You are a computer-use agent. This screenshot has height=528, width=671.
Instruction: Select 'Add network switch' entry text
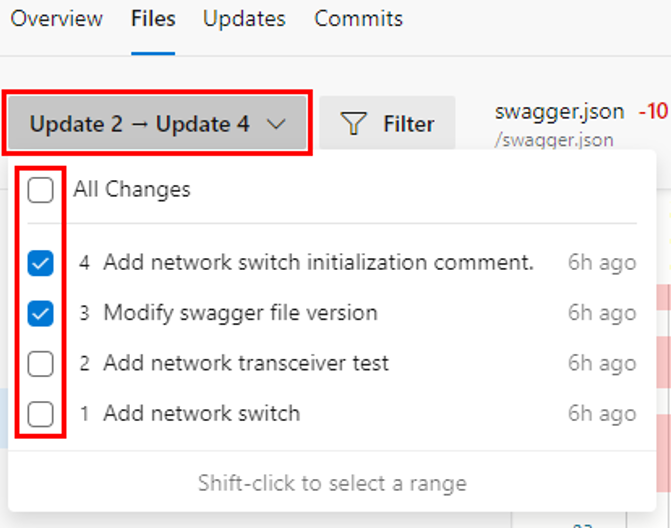point(202,414)
